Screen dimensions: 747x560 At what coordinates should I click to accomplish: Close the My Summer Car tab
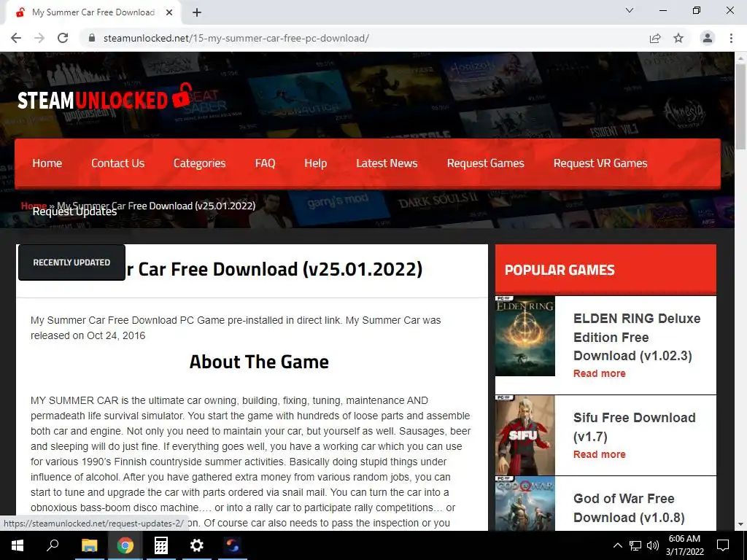point(169,13)
